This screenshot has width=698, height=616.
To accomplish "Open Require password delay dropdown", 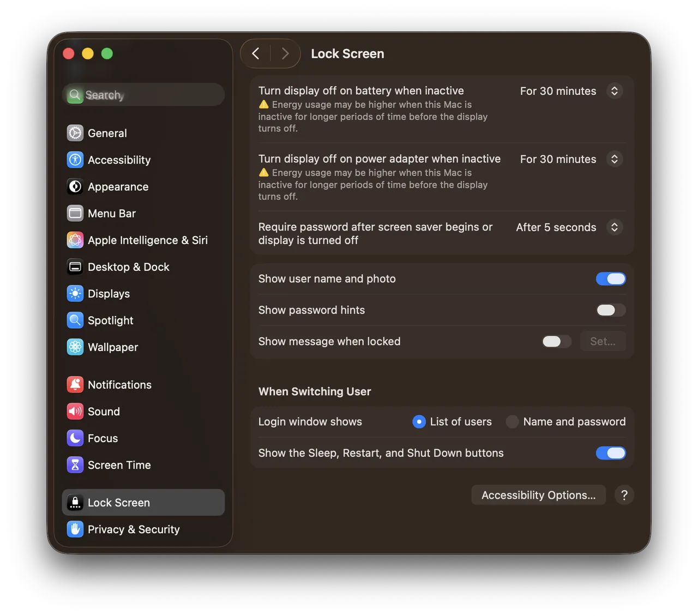I will click(x=615, y=227).
